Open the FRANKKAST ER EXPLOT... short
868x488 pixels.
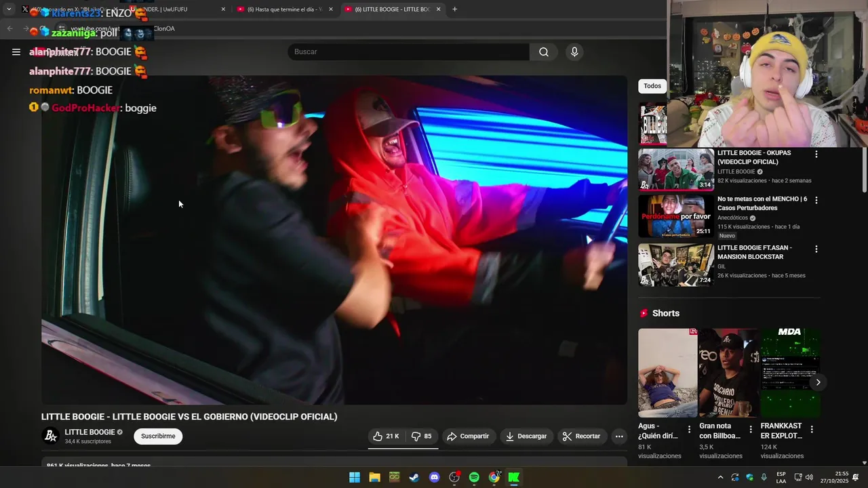[x=790, y=373]
